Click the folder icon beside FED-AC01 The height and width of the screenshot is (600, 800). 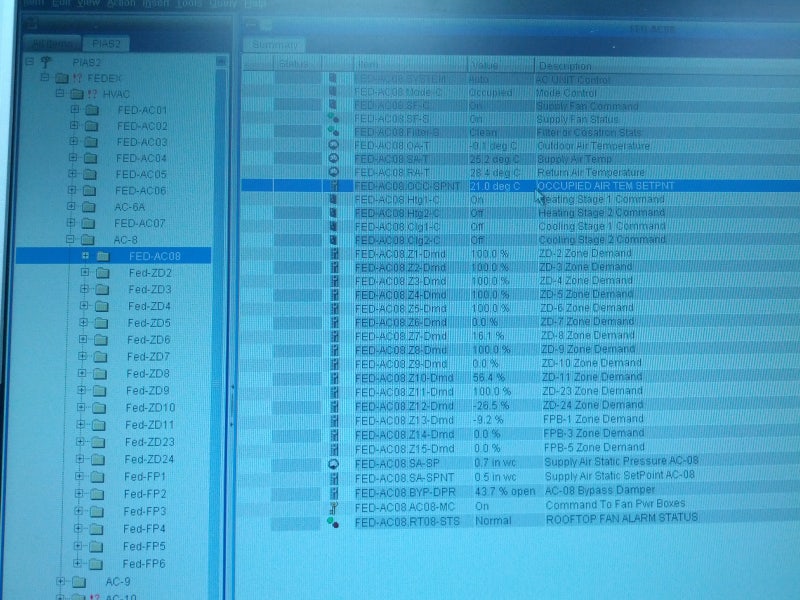(x=92, y=110)
